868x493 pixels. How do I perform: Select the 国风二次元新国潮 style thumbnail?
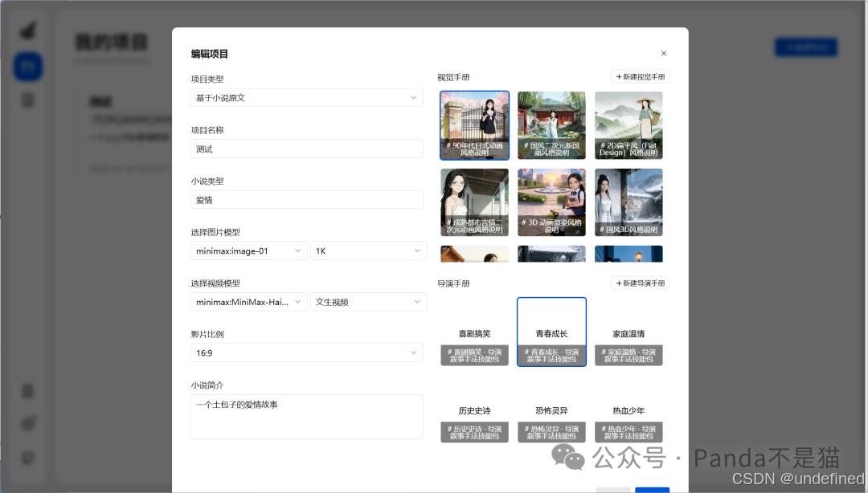[551, 125]
